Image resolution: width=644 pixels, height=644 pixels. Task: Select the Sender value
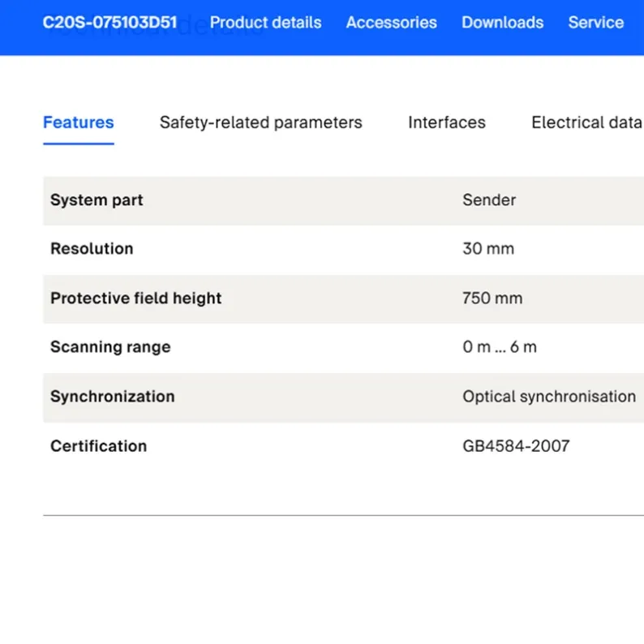[489, 200]
